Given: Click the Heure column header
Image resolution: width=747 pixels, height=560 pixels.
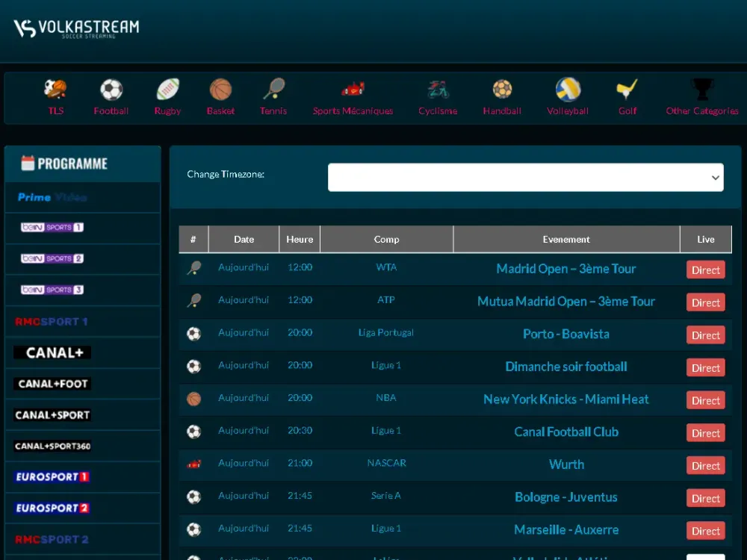Looking at the screenshot, I should (300, 239).
